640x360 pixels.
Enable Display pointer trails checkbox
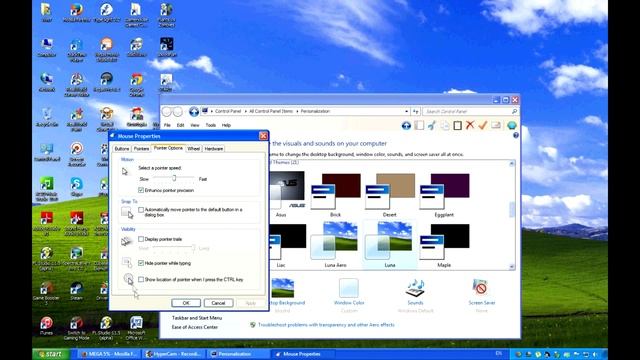[141, 239]
